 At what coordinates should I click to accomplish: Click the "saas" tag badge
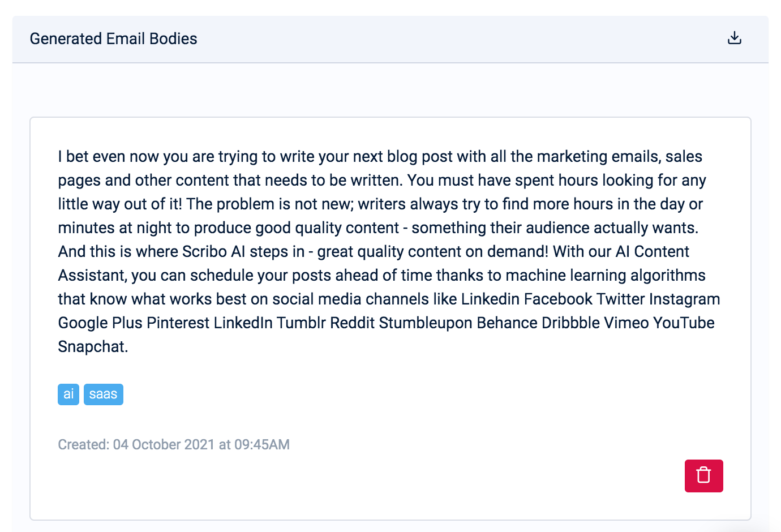(x=103, y=394)
